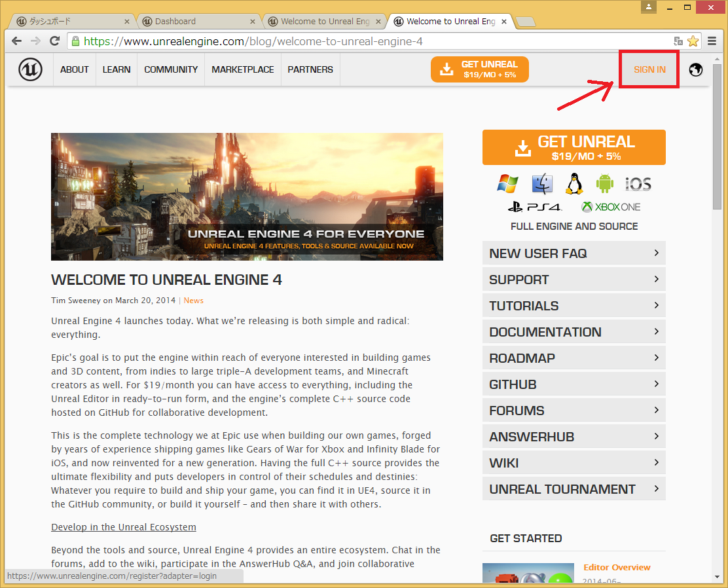
Task: Click the News category link
Action: click(194, 301)
